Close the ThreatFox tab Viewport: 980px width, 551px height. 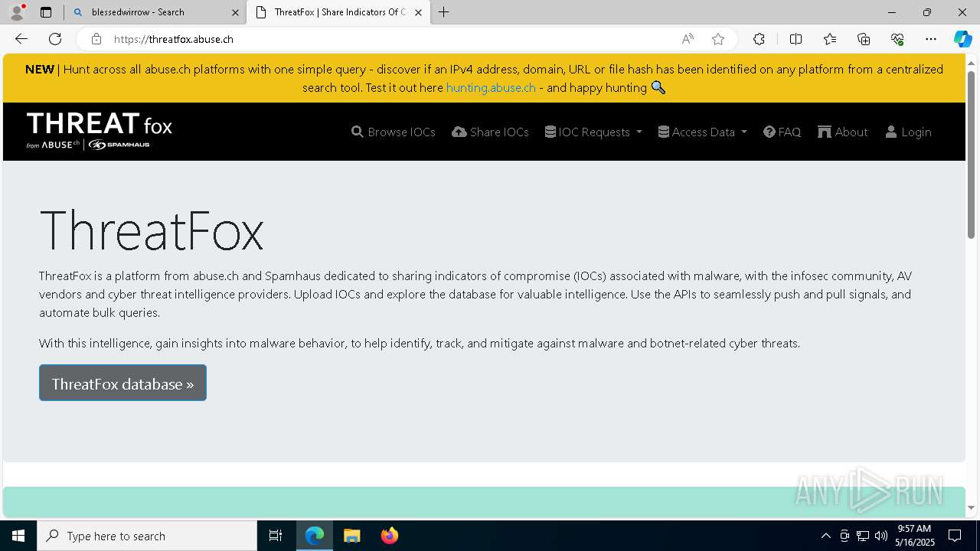point(418,12)
